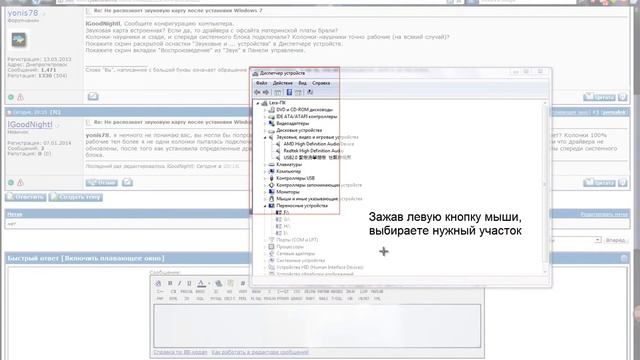
Task: Toggle Underline in message editor
Action: pos(189,283)
